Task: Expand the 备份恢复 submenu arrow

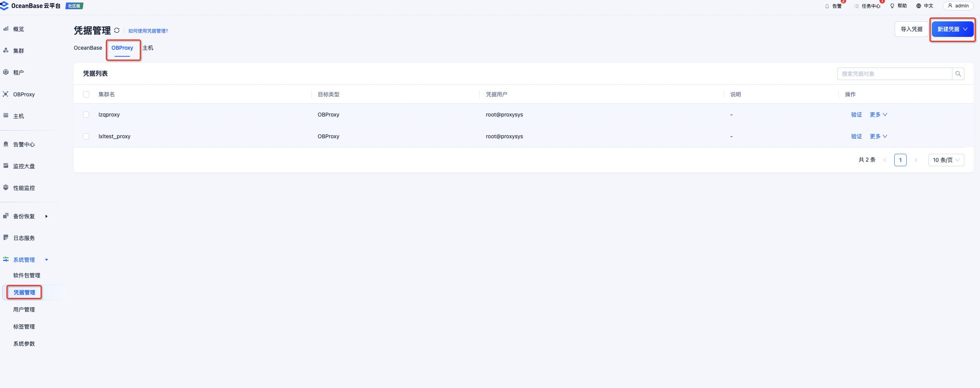Action: point(47,216)
